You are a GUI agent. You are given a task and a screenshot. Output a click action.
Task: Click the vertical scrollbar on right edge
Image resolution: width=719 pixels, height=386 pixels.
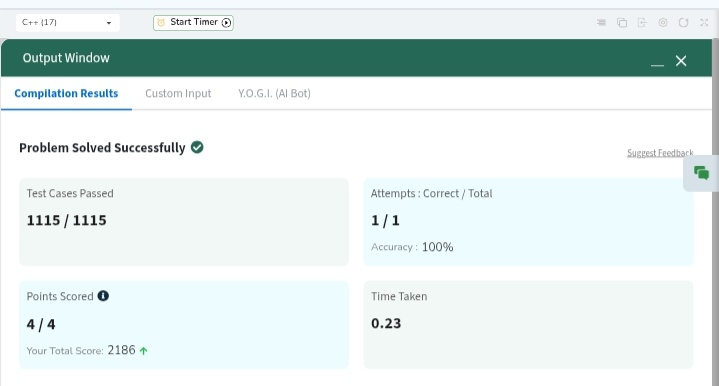(x=715, y=212)
